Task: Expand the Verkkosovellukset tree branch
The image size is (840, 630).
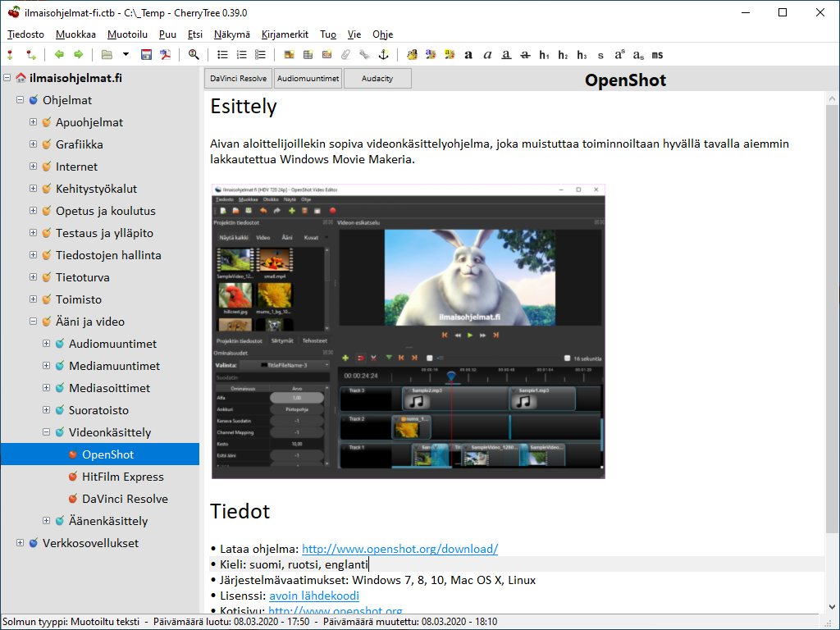Action: point(20,543)
